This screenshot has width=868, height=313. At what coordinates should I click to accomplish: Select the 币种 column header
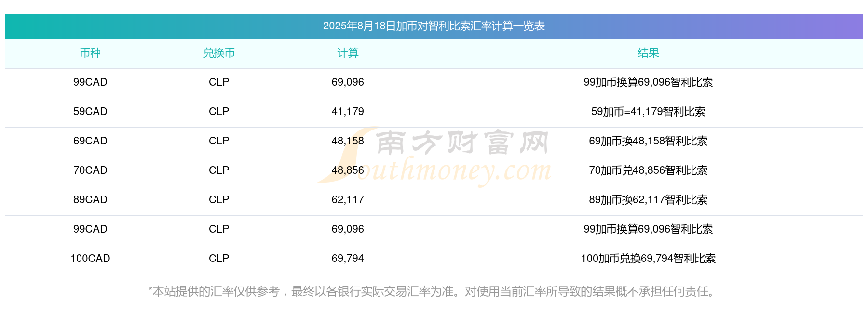[90, 53]
